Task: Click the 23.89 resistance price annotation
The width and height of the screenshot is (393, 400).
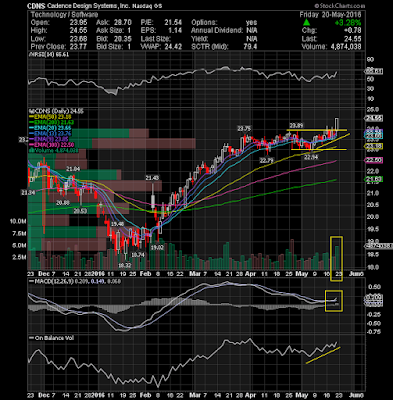Action: coord(296,125)
